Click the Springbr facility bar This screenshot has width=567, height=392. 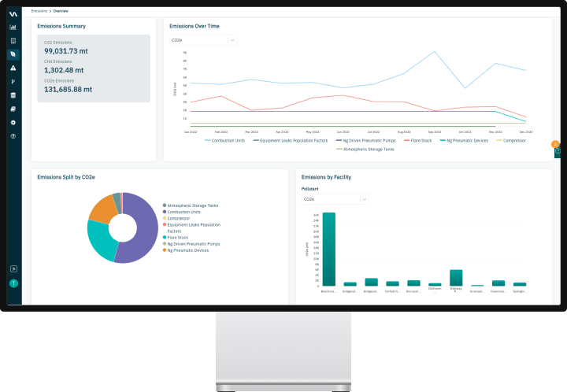tap(520, 284)
